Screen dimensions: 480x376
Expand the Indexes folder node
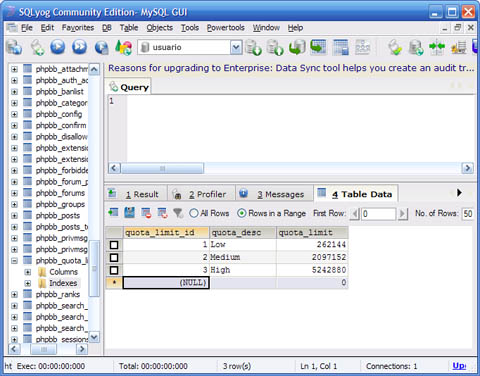(x=28, y=283)
